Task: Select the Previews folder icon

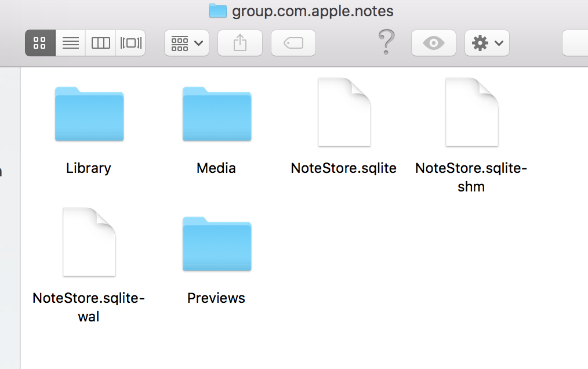Action: click(x=217, y=244)
